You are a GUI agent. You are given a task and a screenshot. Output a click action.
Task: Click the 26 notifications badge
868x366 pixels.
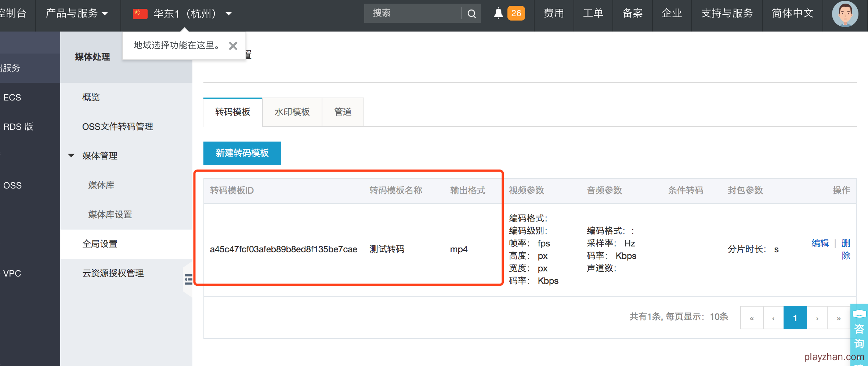coord(516,14)
